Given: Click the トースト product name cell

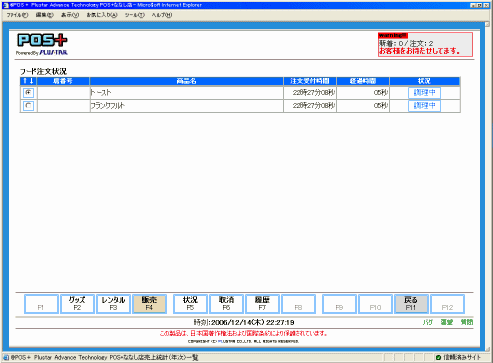Looking at the screenshot, I should [x=186, y=92].
